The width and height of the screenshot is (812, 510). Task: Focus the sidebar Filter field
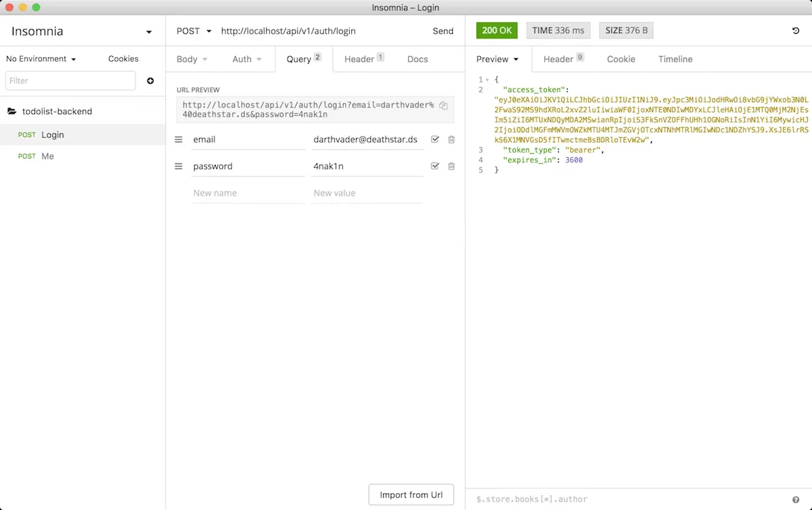point(70,81)
